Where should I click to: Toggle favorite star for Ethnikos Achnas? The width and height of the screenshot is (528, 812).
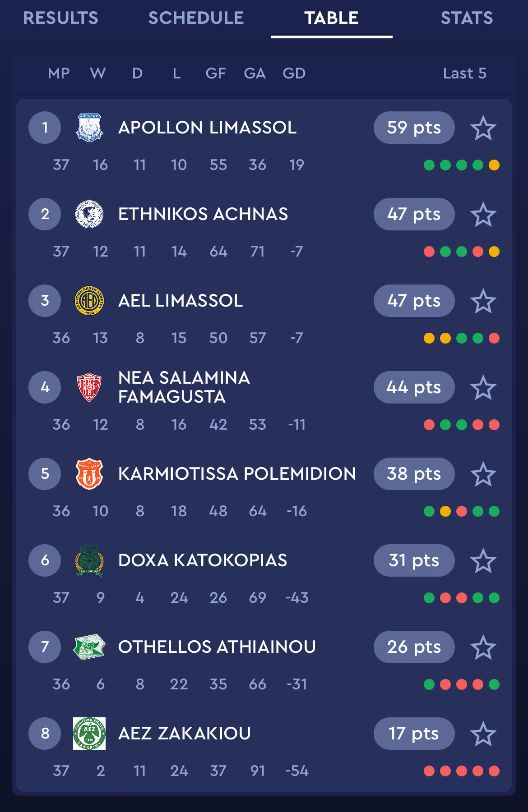coord(483,214)
